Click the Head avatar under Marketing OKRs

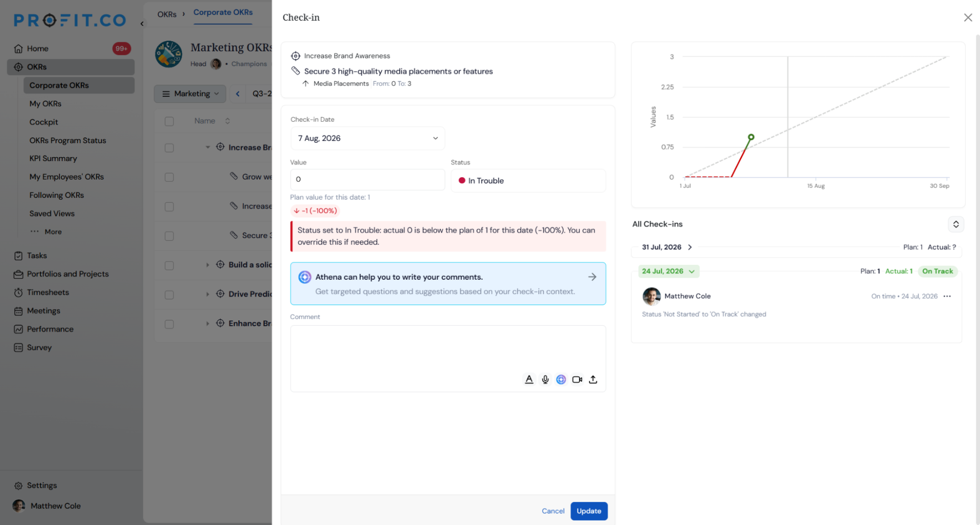pyautogui.click(x=216, y=64)
